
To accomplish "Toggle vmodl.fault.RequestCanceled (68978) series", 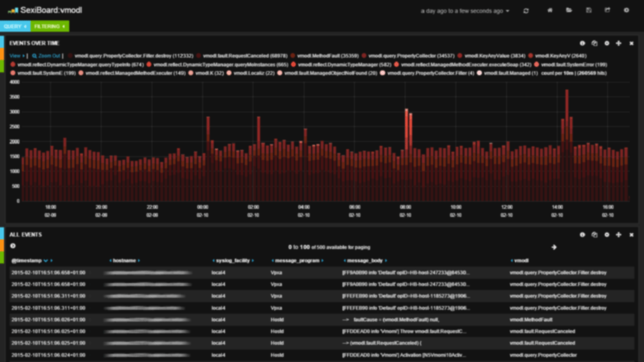I will [246, 56].
